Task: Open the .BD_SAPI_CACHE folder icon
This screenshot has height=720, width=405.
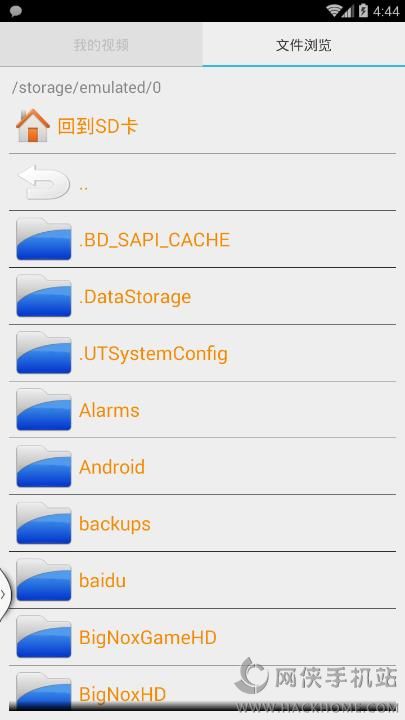Action: [x=44, y=239]
